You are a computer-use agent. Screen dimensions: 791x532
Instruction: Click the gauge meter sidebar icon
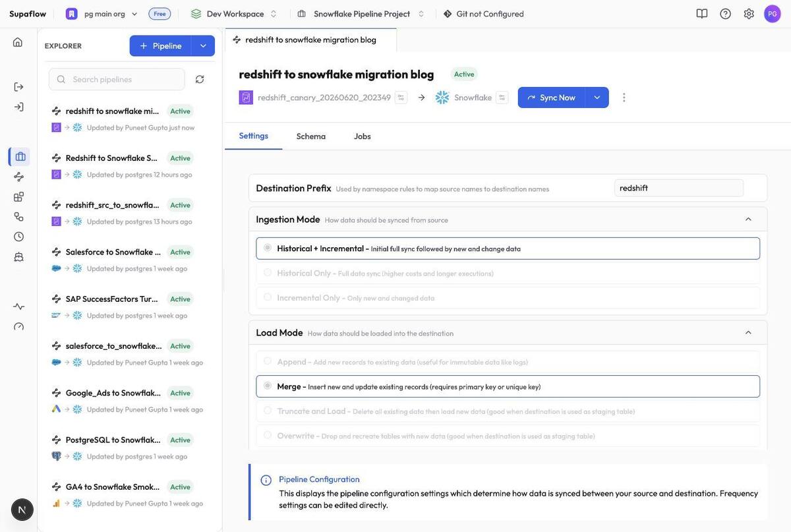coord(18,326)
